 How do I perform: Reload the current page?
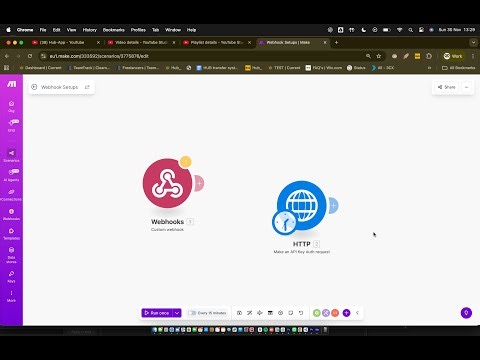coord(30,56)
